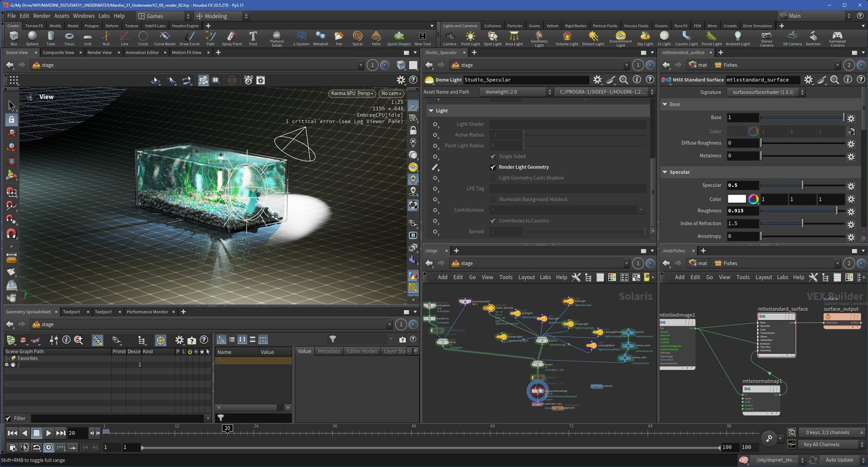Select the Sphere shelf tool
868x467 pixels.
pos(32,38)
